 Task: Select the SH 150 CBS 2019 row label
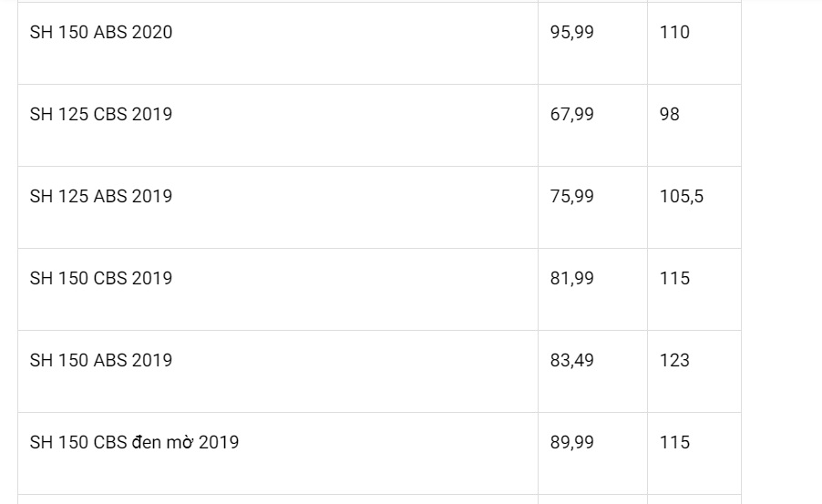[101, 279]
